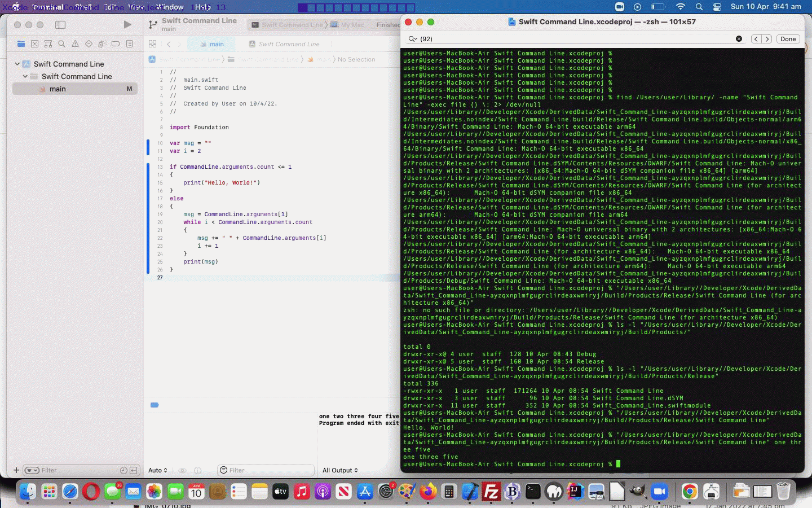812x508 pixels.
Task: Click the Finished status in Xcode activity bar
Action: [389, 25]
